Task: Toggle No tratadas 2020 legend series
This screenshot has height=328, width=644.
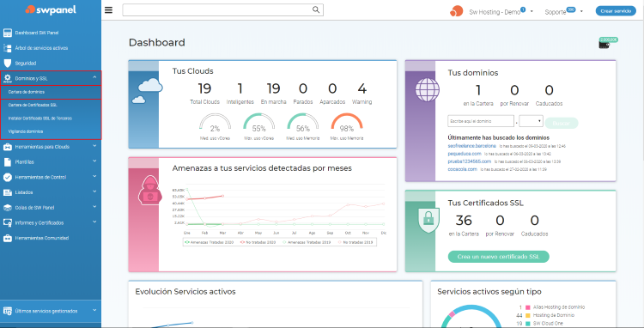Action: pyautogui.click(x=258, y=243)
